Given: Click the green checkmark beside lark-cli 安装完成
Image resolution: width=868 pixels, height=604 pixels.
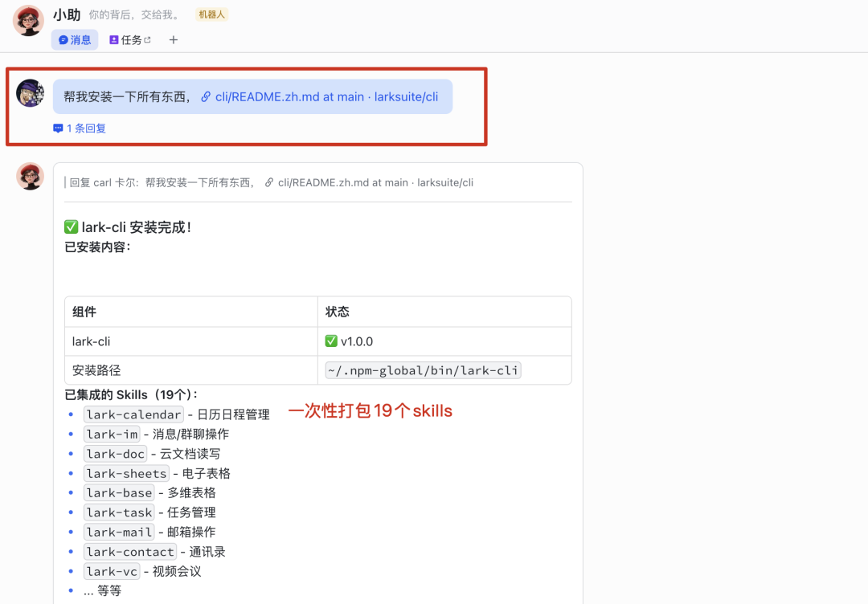Looking at the screenshot, I should (x=71, y=226).
